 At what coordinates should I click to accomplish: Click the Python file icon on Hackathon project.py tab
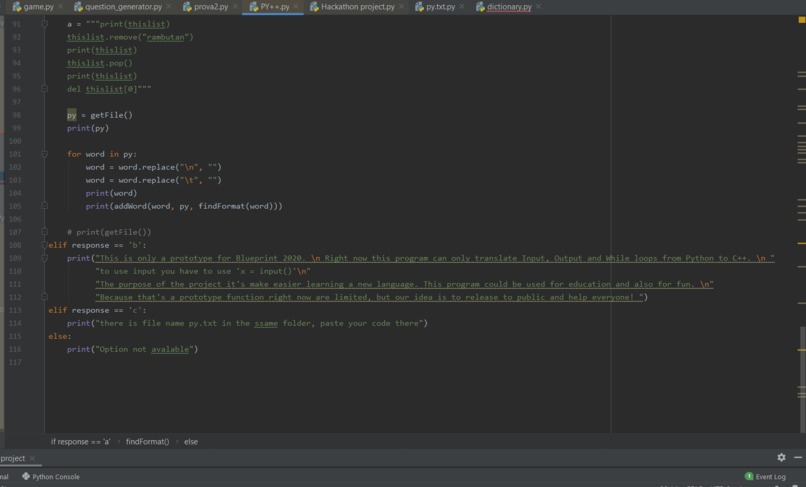pyautogui.click(x=314, y=7)
